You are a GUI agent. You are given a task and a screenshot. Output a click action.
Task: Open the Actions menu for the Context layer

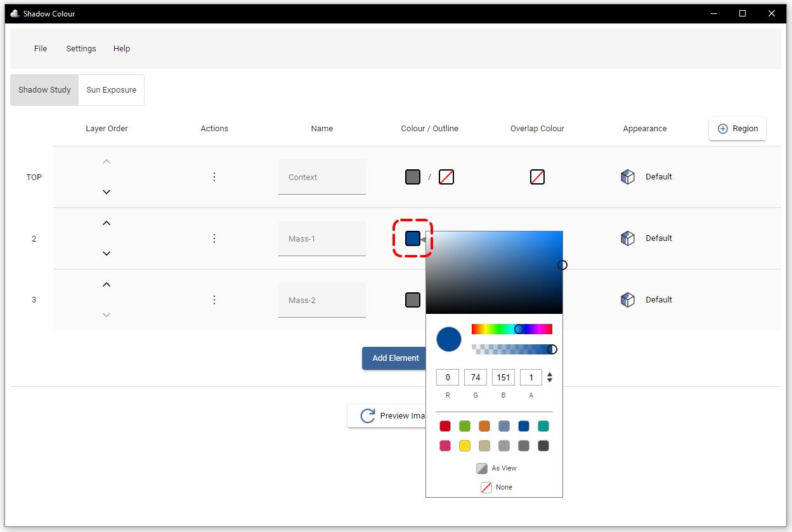click(x=214, y=177)
